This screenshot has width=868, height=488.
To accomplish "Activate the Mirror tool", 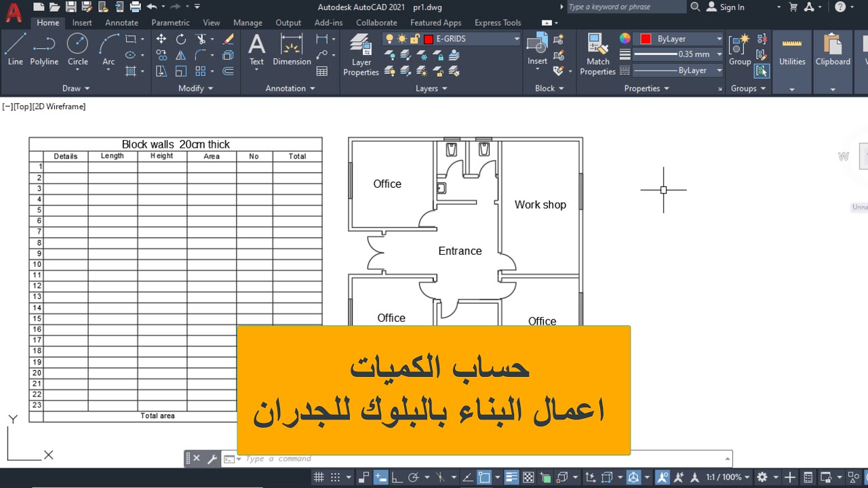I will [181, 55].
